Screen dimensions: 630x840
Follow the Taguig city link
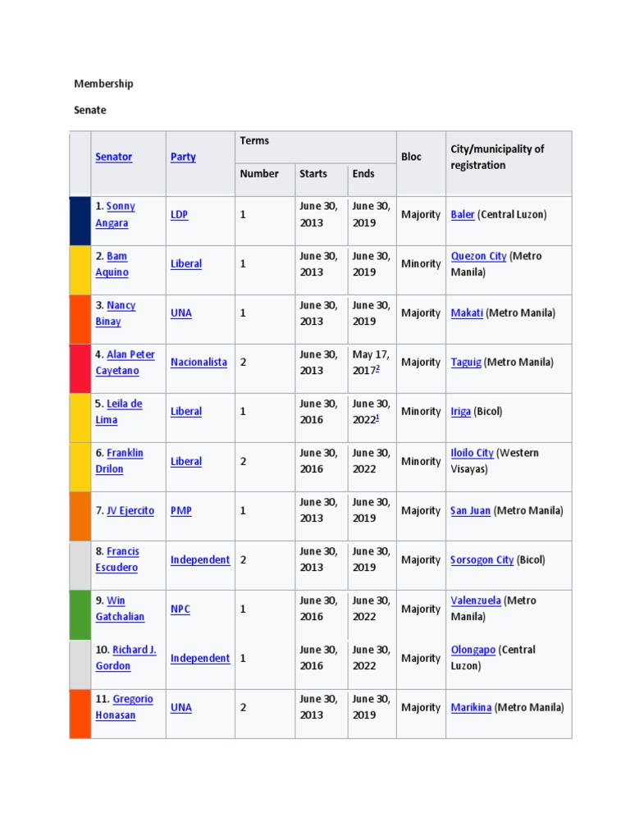[466, 362]
